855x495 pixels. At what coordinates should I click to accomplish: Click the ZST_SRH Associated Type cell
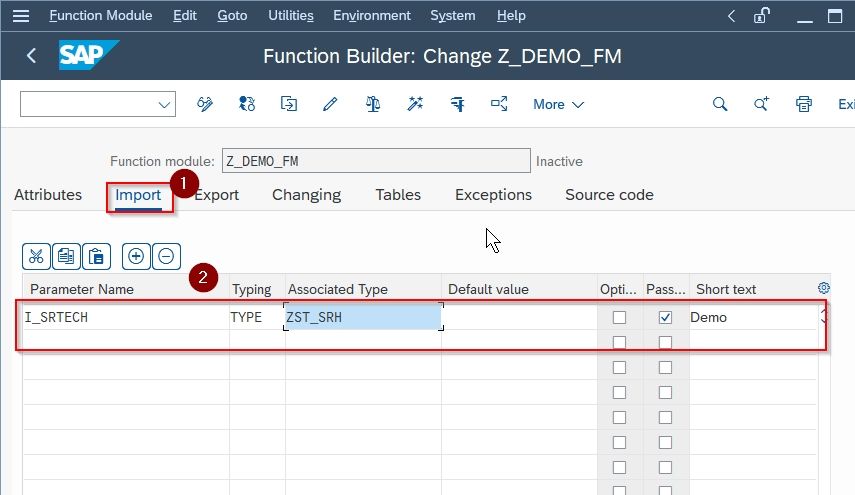pos(363,317)
